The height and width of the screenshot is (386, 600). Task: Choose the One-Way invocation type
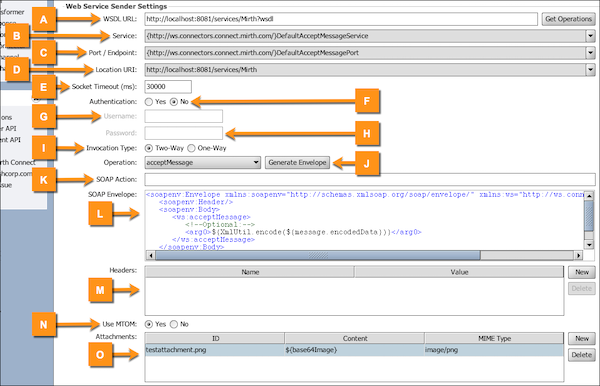pyautogui.click(x=191, y=148)
